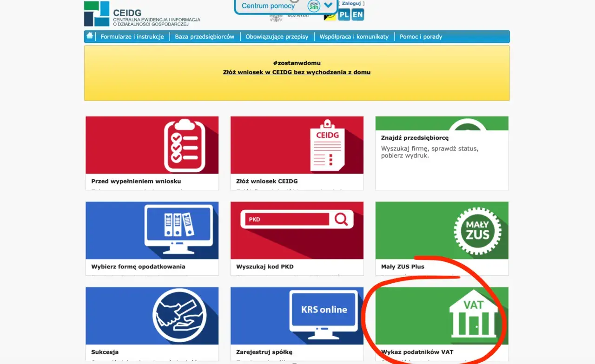Click the #zostanwdomu banner text

tap(297, 63)
